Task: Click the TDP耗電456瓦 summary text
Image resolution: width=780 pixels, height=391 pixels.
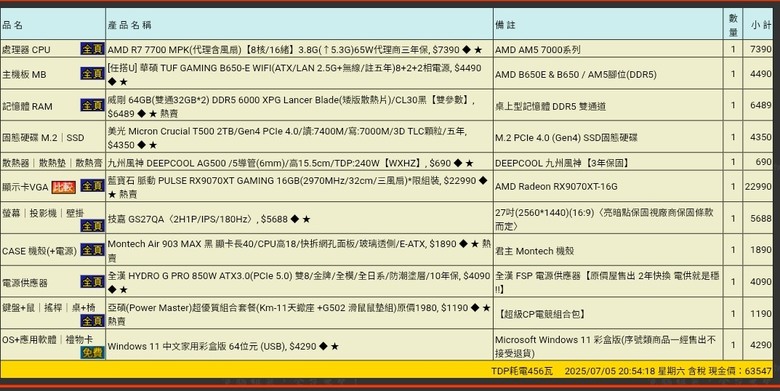Action: 522,371
